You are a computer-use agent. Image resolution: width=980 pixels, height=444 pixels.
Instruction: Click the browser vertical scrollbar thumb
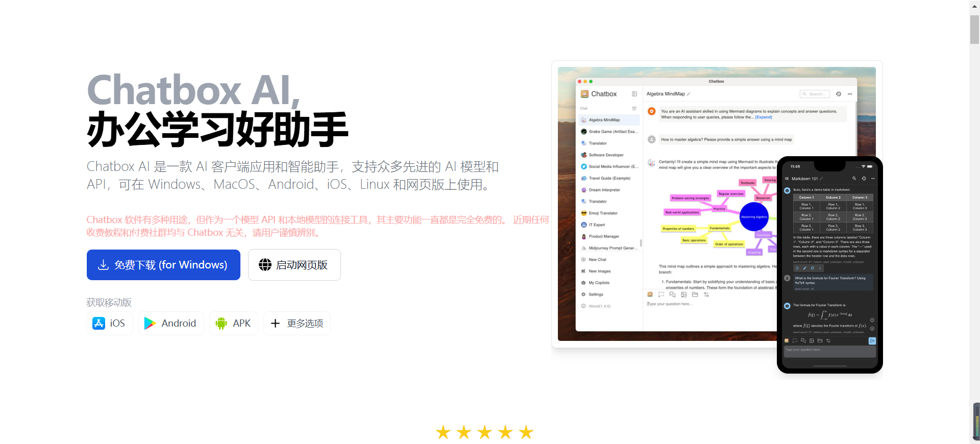(x=974, y=30)
